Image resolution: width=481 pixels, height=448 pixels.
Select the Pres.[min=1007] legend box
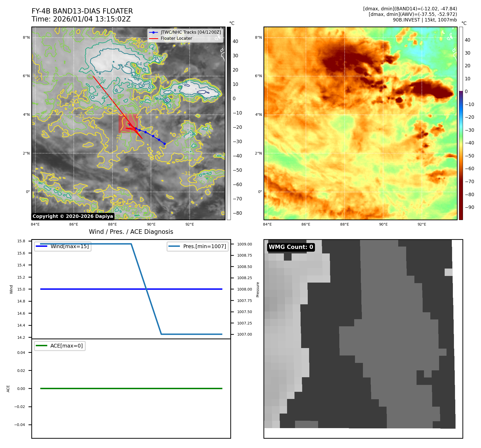click(198, 246)
